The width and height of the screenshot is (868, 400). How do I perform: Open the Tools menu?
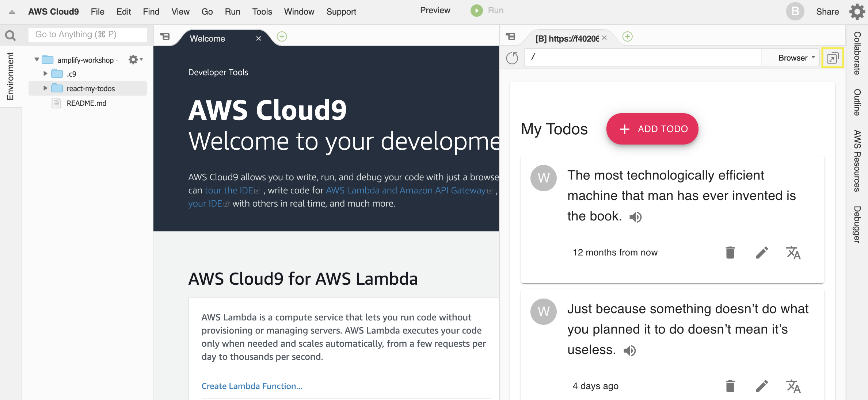(x=262, y=12)
